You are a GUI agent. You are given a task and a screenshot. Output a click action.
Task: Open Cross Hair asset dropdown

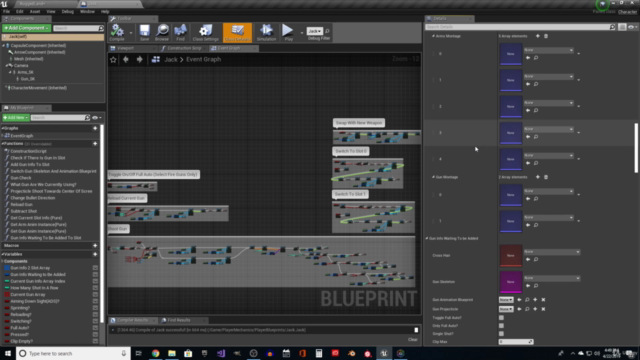point(552,252)
